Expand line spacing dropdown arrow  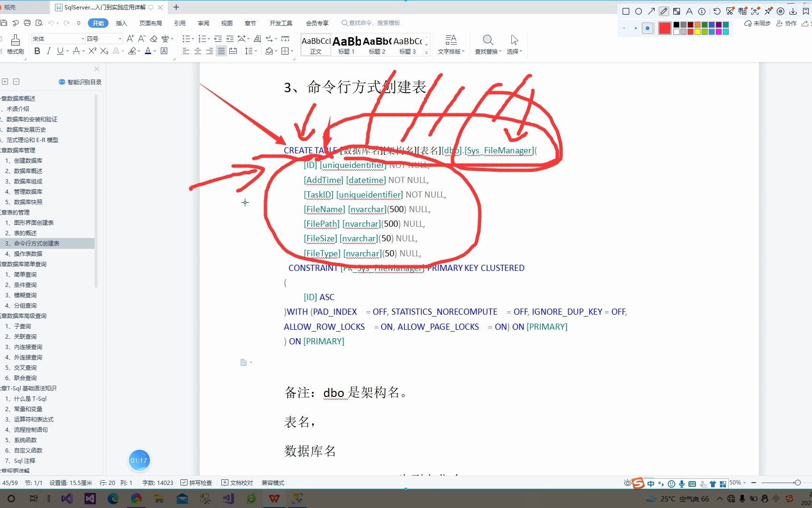pyautogui.click(x=256, y=51)
